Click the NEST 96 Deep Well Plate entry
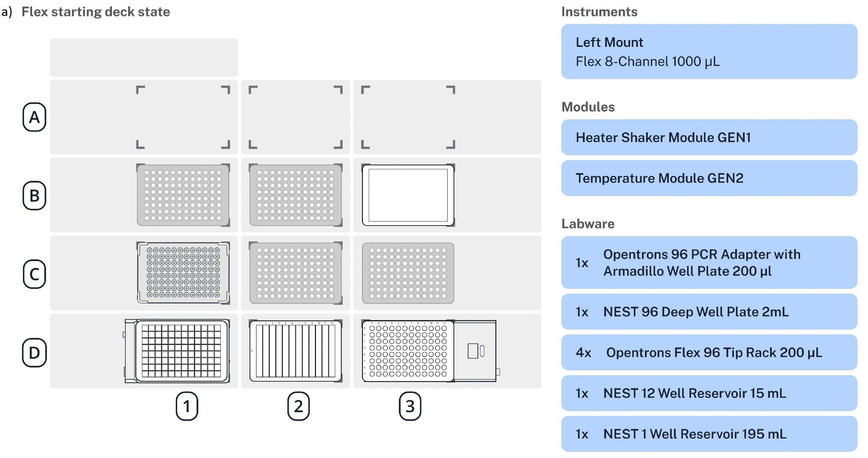The height and width of the screenshot is (458, 868). tap(709, 312)
